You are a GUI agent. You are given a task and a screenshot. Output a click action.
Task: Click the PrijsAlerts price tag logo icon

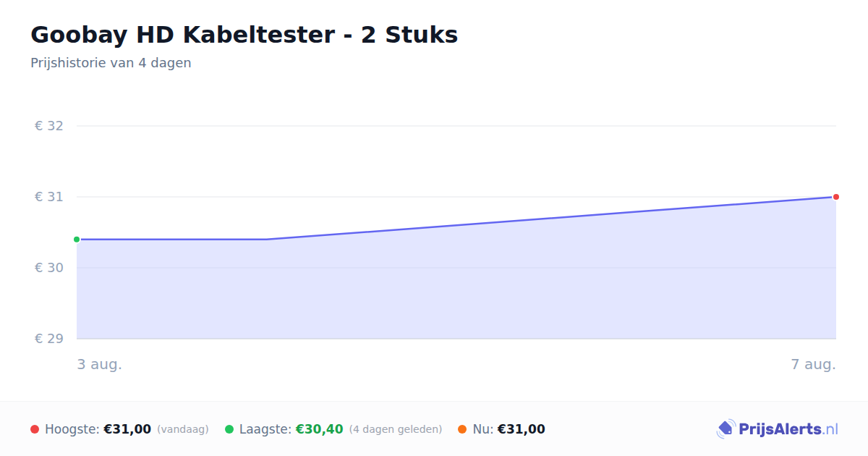(726, 429)
